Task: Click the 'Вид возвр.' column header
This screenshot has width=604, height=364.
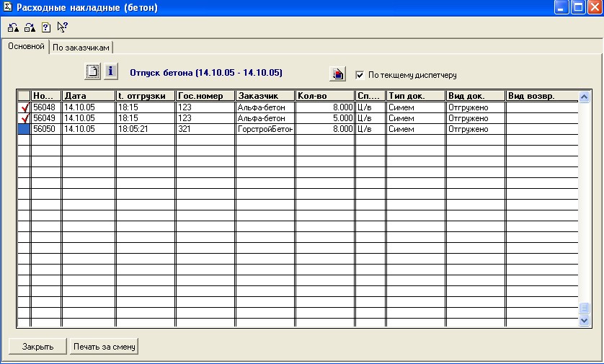Action: click(x=541, y=96)
